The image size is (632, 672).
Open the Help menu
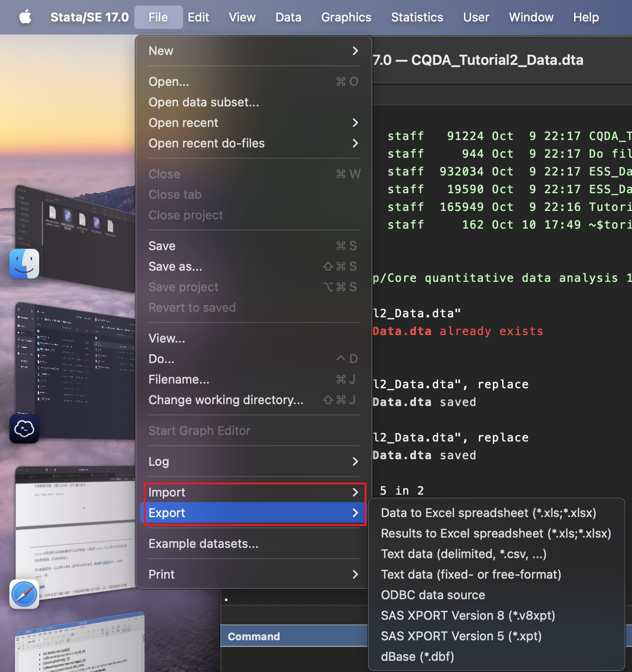[586, 17]
